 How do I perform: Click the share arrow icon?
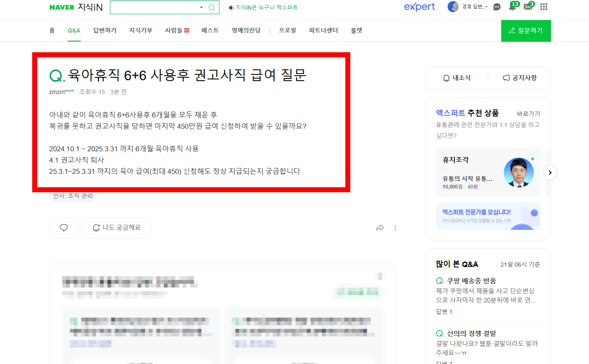pos(380,228)
